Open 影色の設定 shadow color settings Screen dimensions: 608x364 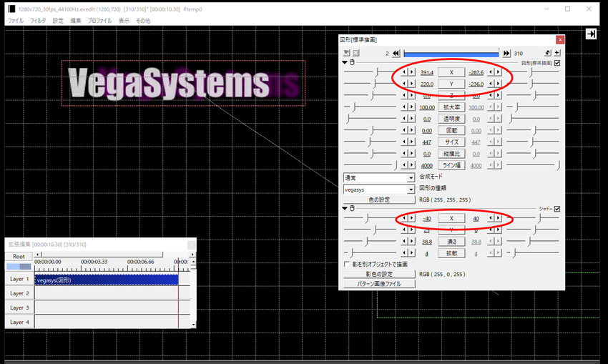tap(379, 274)
